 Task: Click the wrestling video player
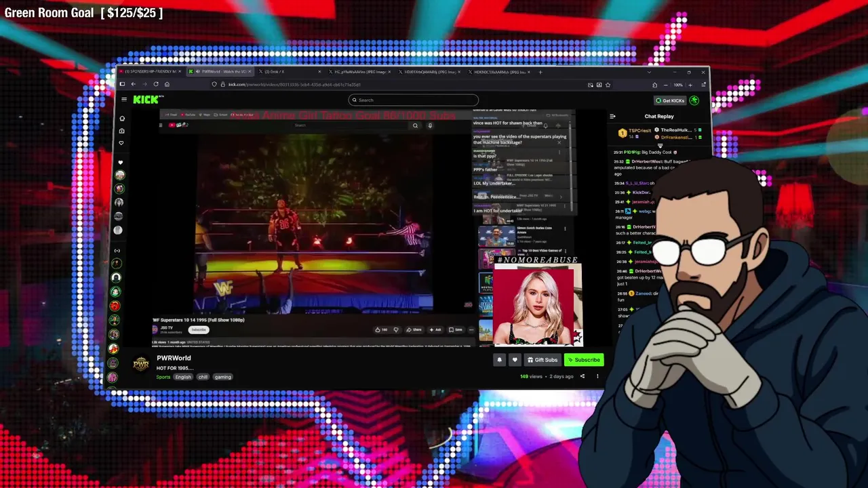tap(315, 224)
